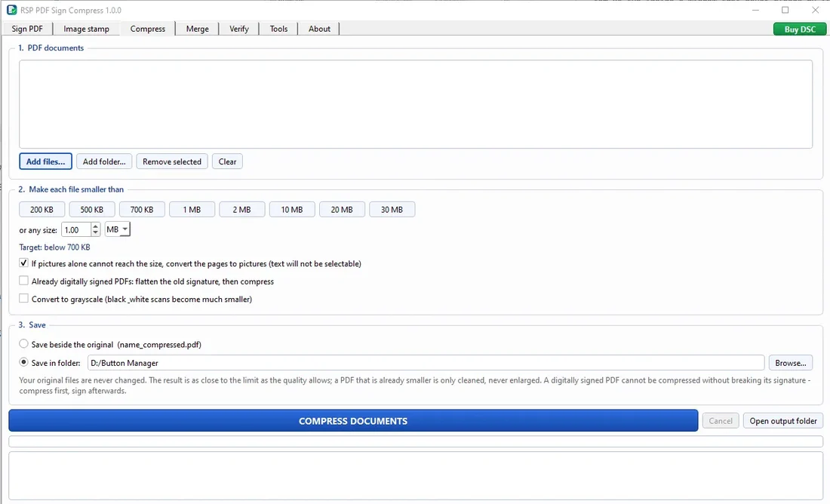Select the Compress tab
830x504 pixels.
pyautogui.click(x=148, y=29)
